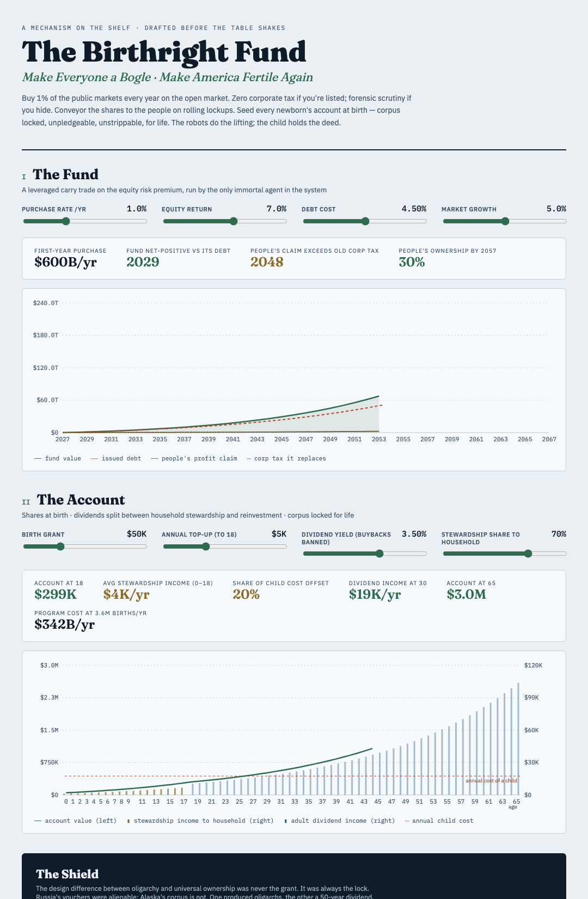Image resolution: width=588 pixels, height=899 pixels.
Task: Click the 2029 fund net-positive year
Action: [143, 262]
